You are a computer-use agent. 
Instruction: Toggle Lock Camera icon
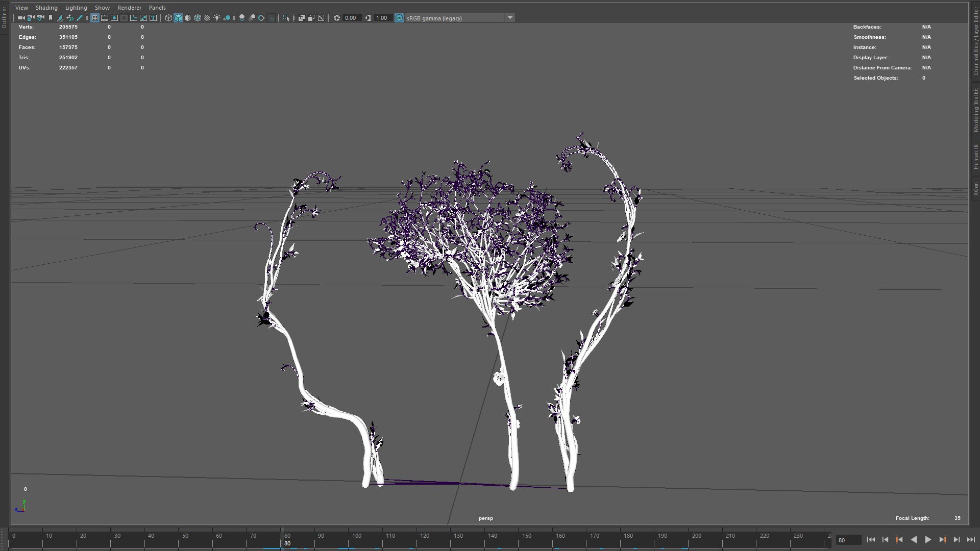(x=31, y=18)
